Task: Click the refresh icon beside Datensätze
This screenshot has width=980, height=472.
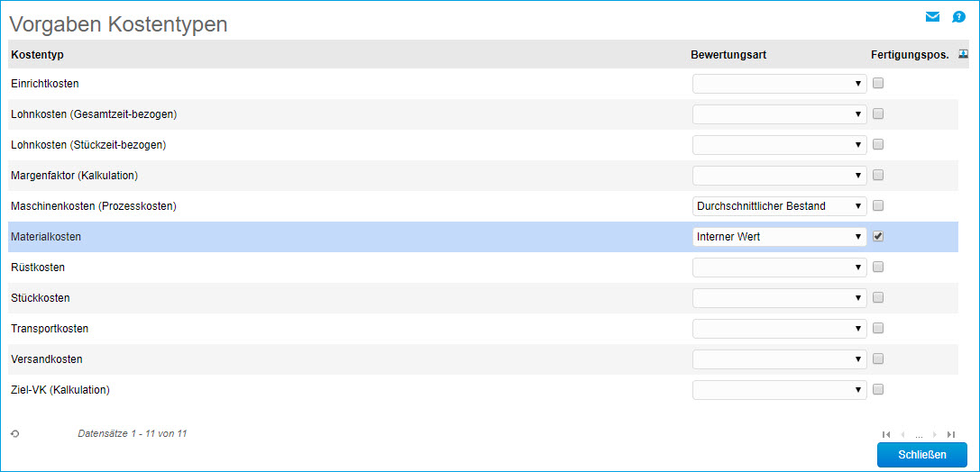Action: 15,434
